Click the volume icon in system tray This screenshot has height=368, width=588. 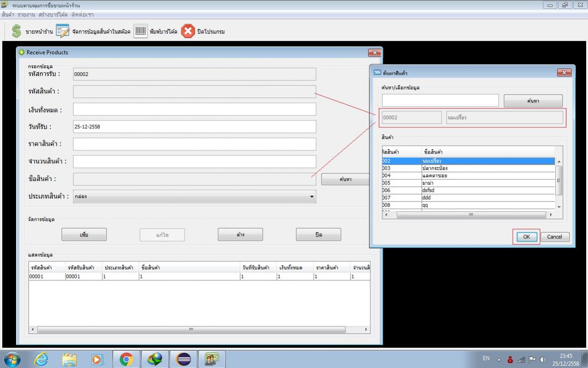[x=543, y=360]
